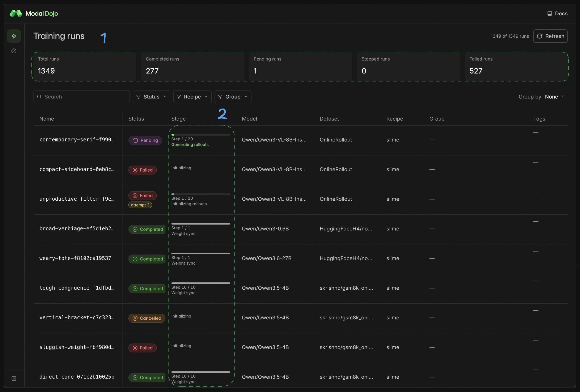Click the Group column header
This screenshot has width=580, height=392.
(x=437, y=119)
